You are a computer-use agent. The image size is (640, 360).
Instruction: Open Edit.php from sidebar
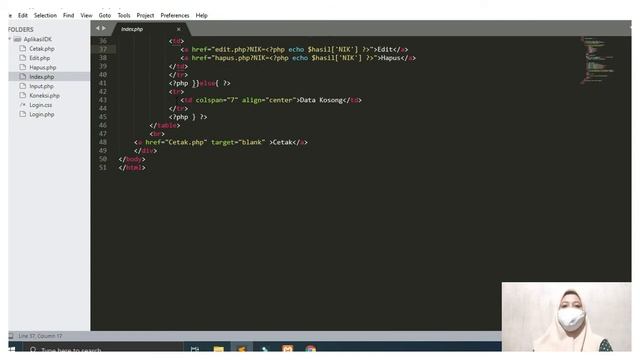point(40,58)
